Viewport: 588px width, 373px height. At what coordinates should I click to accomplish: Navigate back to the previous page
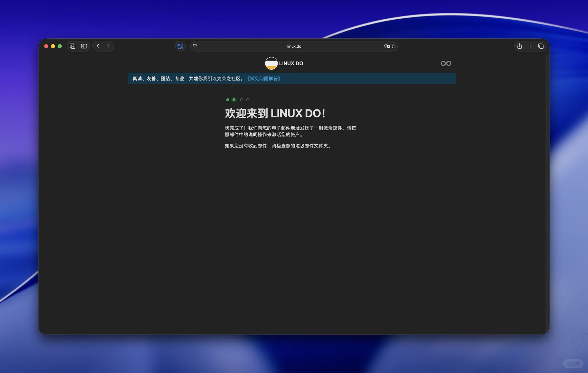98,46
